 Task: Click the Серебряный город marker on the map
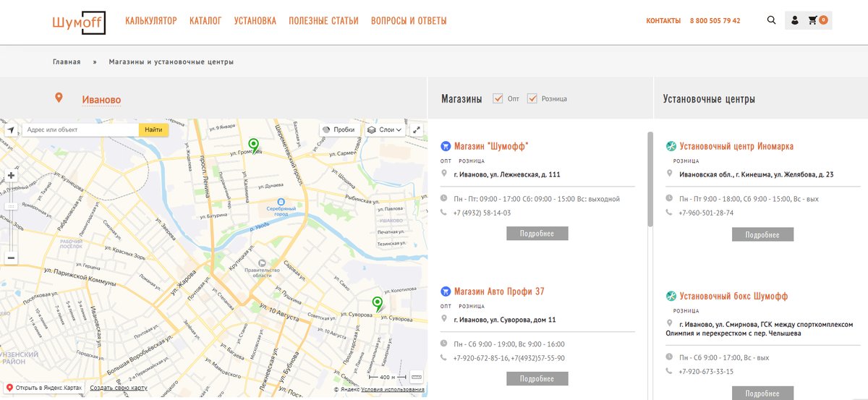(x=281, y=202)
